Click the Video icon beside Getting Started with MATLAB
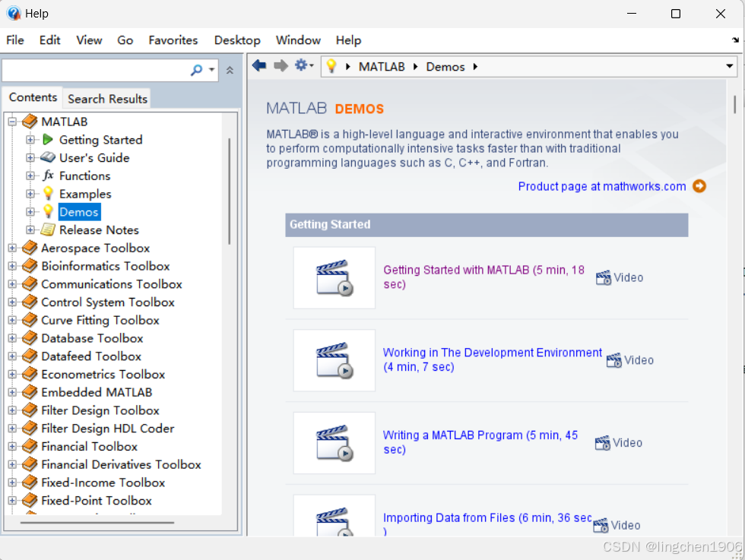 pyautogui.click(x=604, y=277)
